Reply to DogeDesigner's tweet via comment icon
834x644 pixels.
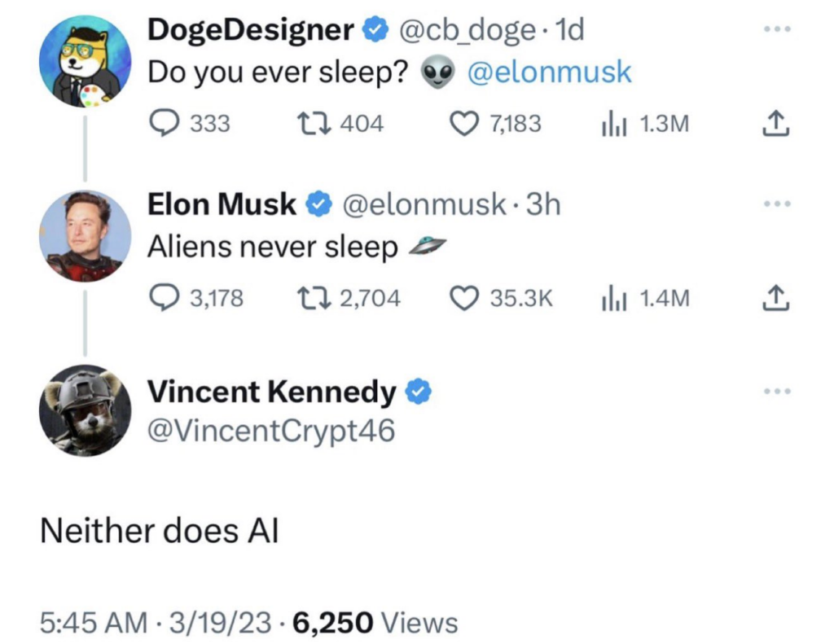pos(165,123)
